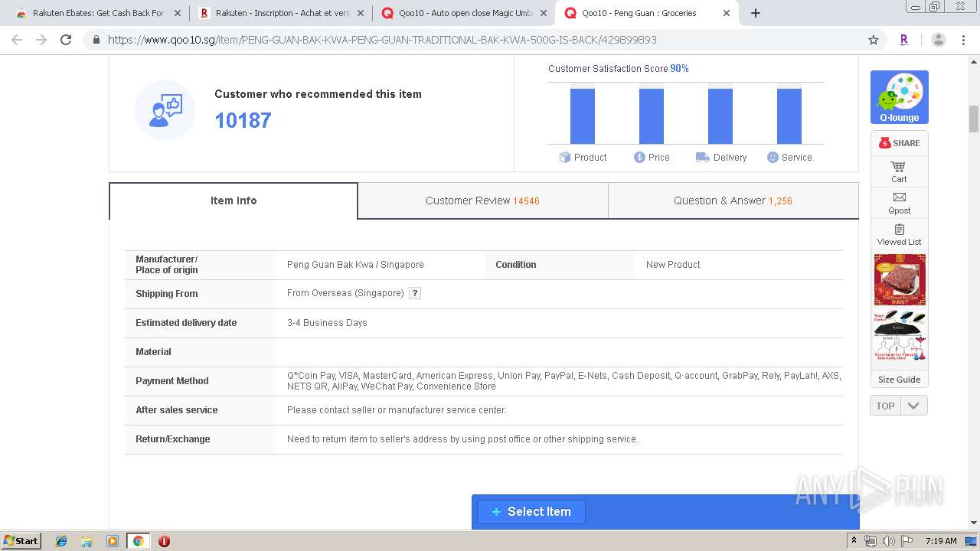Switch to the Item Info tab

point(234,201)
